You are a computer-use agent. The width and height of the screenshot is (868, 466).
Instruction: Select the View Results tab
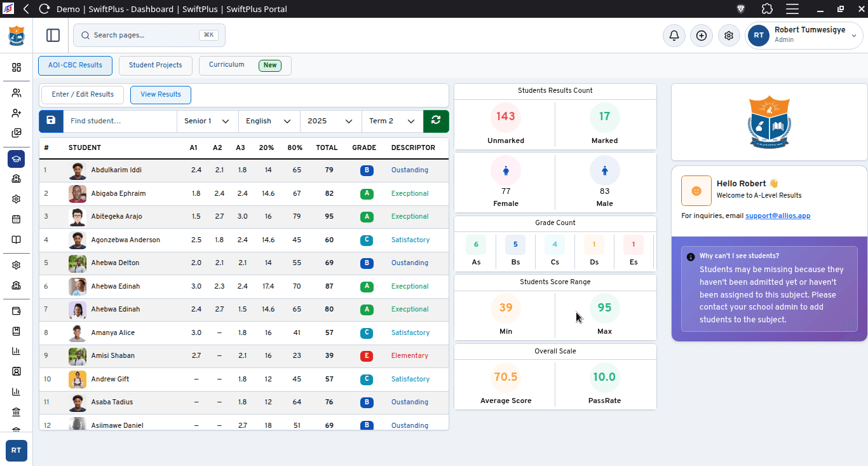click(161, 95)
